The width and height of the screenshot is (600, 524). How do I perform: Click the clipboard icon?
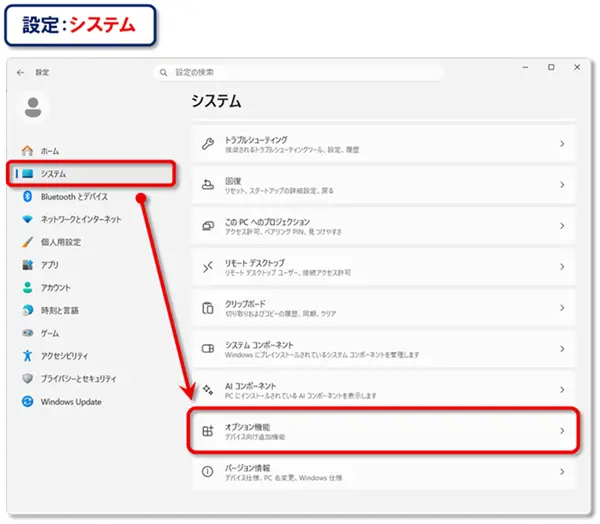pyautogui.click(x=208, y=308)
